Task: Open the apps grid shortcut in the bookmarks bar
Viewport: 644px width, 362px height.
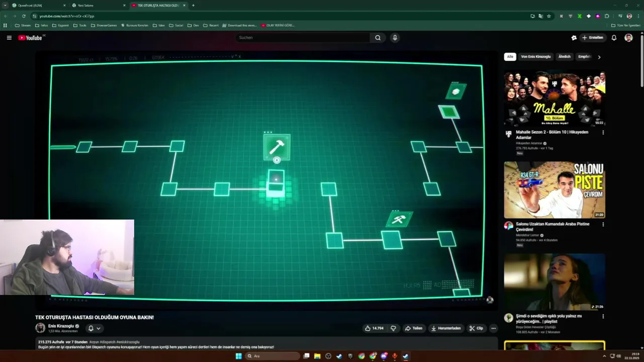Action: pyautogui.click(x=5, y=25)
